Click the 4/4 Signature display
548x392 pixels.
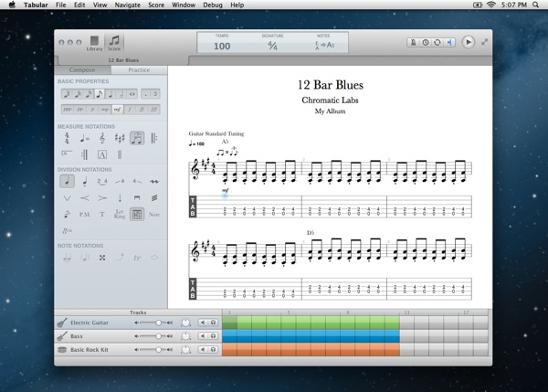(271, 44)
